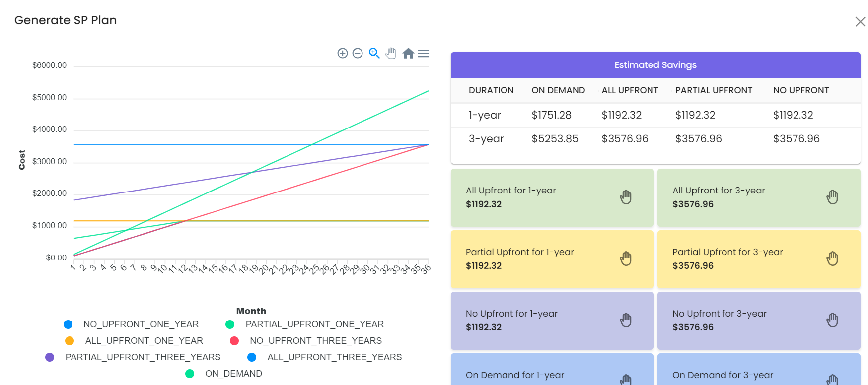This screenshot has height=385, width=868.
Task: Click 1-year All Upfront $1192.32 table cell
Action: click(622, 115)
